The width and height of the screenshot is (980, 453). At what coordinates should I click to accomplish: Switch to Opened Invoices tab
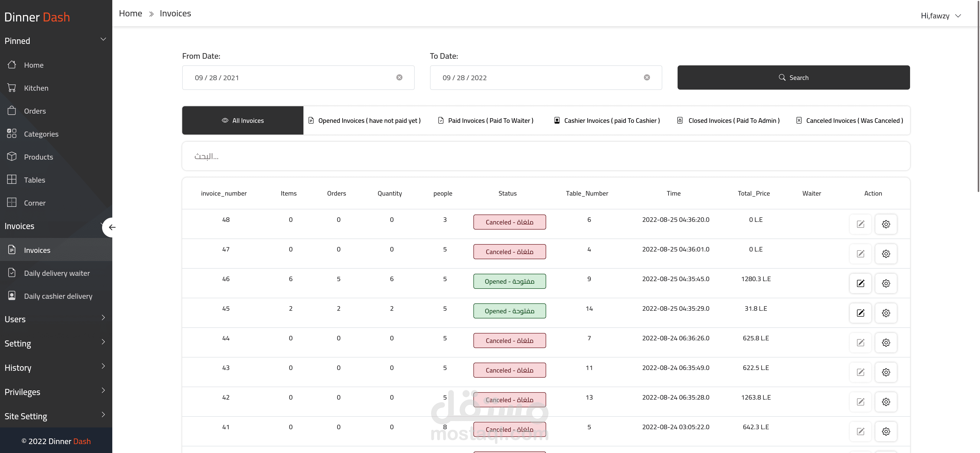tap(364, 121)
